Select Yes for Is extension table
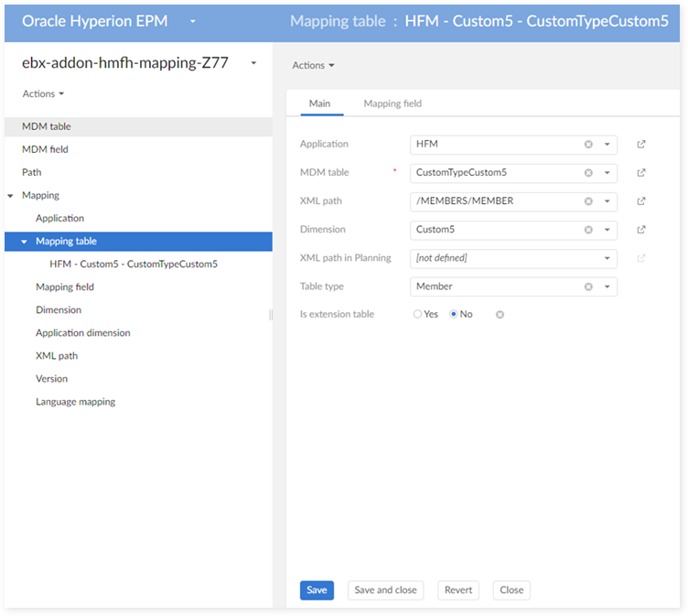The width and height of the screenshot is (688, 616). coord(418,315)
